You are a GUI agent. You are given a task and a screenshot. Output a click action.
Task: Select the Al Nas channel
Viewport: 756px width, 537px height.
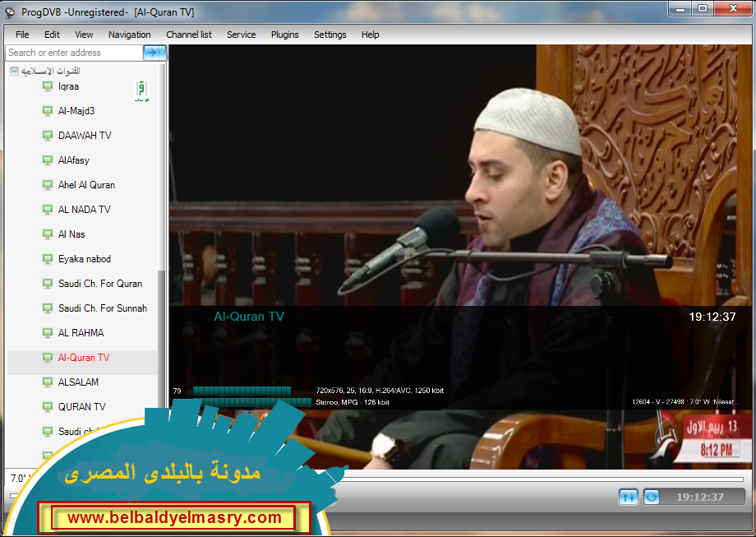tap(71, 234)
